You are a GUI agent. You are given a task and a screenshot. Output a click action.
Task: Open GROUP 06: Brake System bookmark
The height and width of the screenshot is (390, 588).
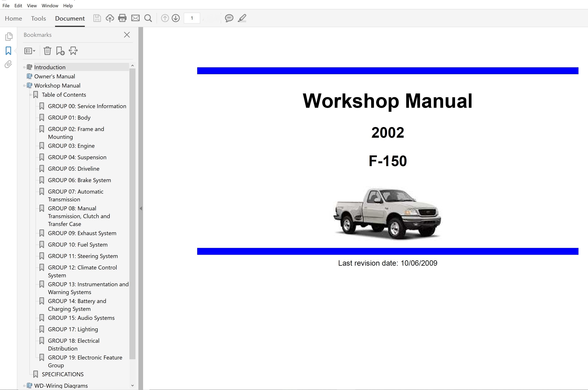coord(79,180)
